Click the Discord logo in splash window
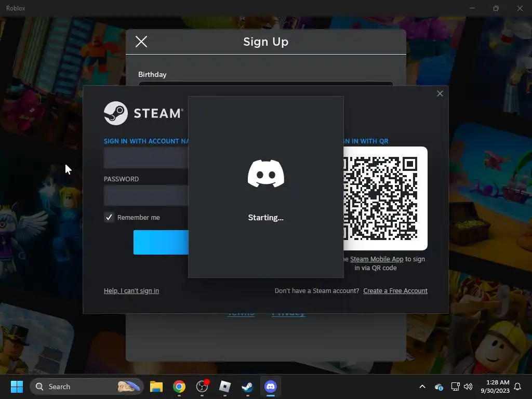The height and width of the screenshot is (399, 532). 265,174
